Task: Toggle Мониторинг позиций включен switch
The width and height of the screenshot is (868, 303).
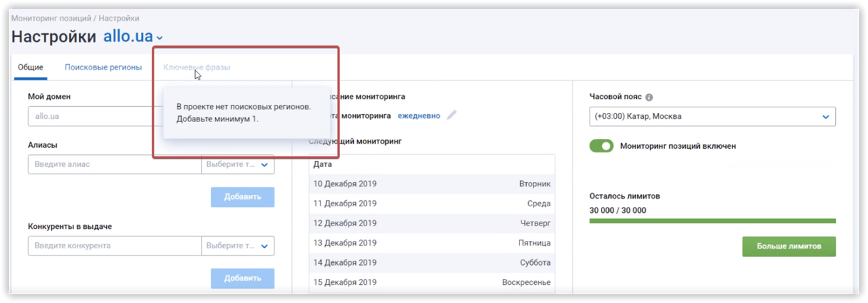Action: point(602,145)
